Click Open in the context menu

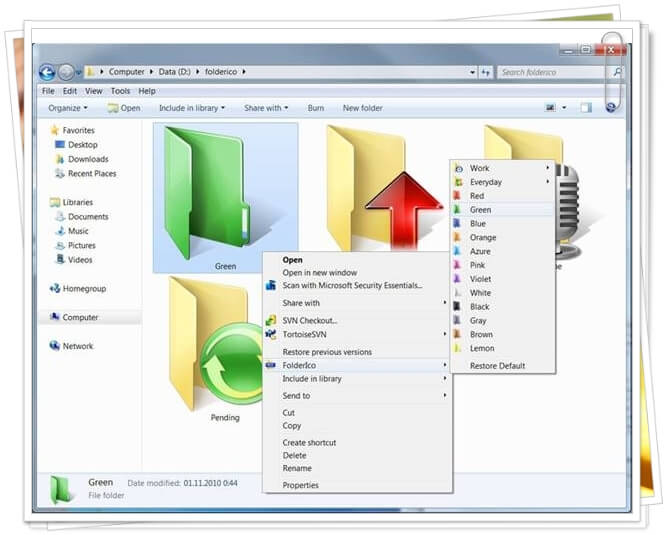[357, 260]
